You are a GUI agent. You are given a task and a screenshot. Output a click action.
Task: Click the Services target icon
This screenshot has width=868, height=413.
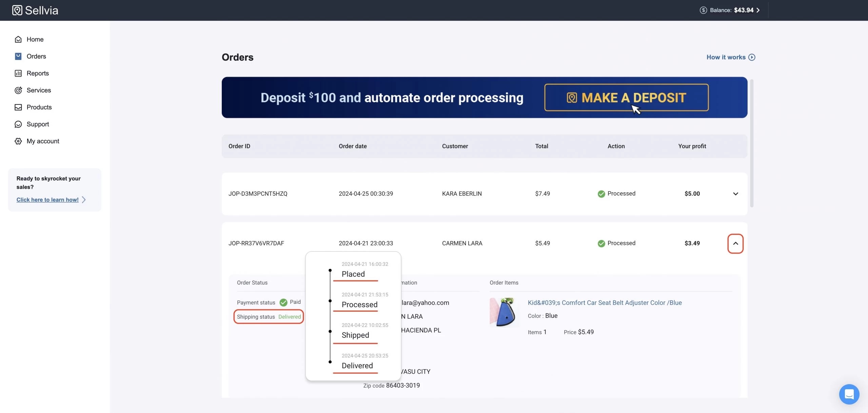tap(18, 90)
